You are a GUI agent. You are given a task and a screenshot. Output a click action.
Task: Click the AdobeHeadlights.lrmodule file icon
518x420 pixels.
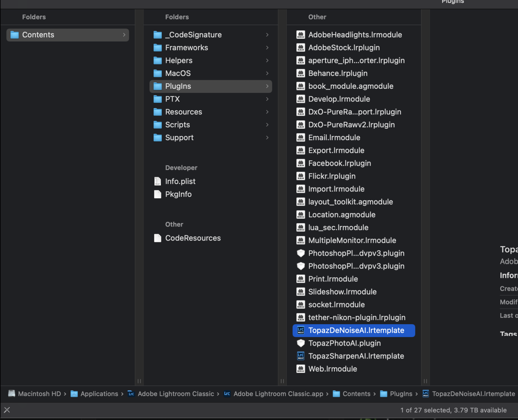301,35
